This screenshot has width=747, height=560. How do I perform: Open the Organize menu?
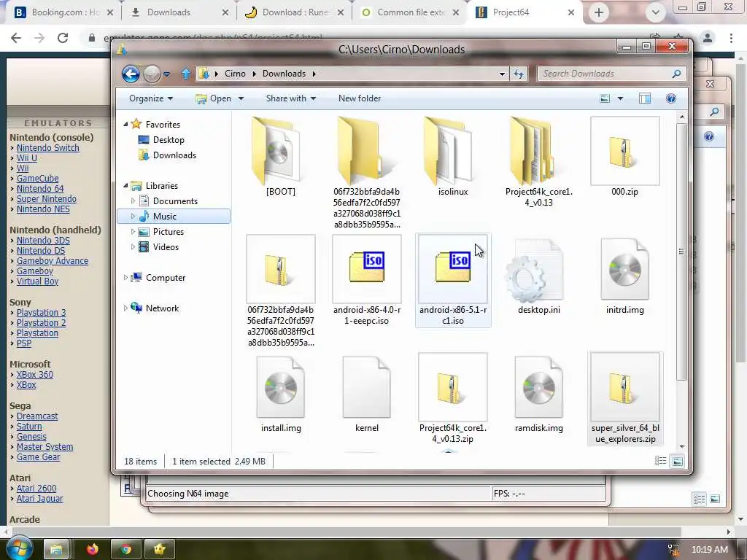pyautogui.click(x=151, y=98)
